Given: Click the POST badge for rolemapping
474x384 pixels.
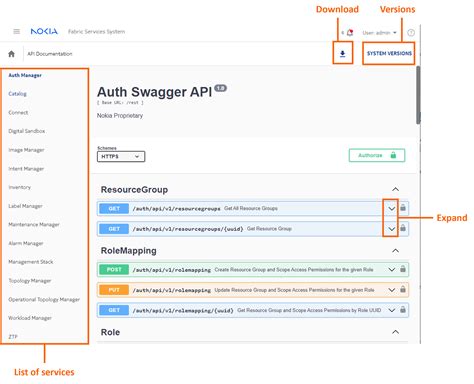Looking at the screenshot, I should pos(114,269).
